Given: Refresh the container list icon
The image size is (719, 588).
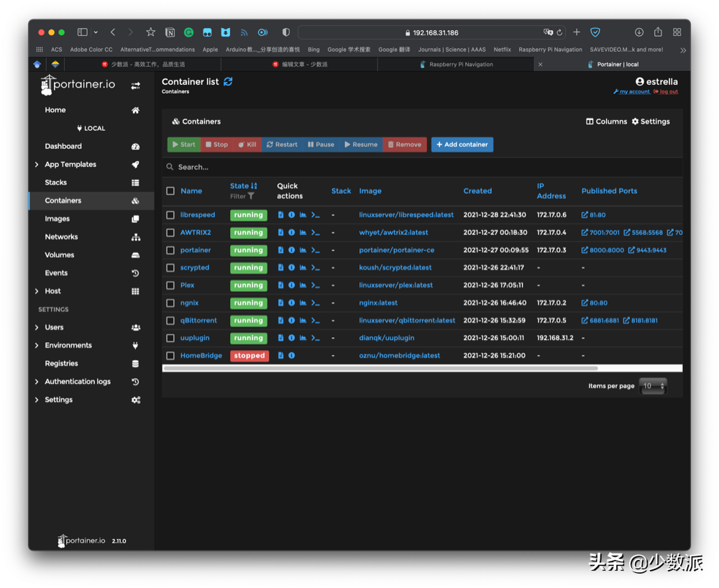Looking at the screenshot, I should (x=228, y=82).
